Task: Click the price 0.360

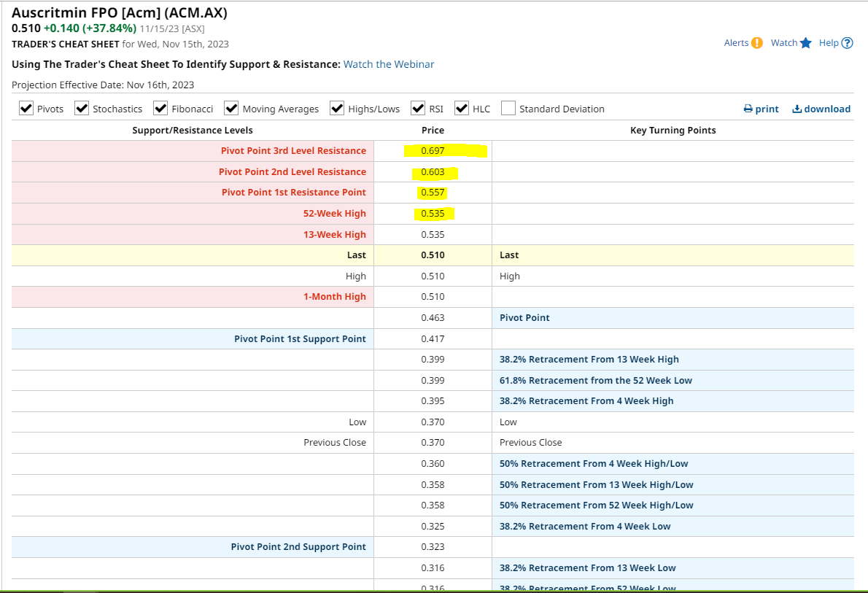Action: click(433, 463)
